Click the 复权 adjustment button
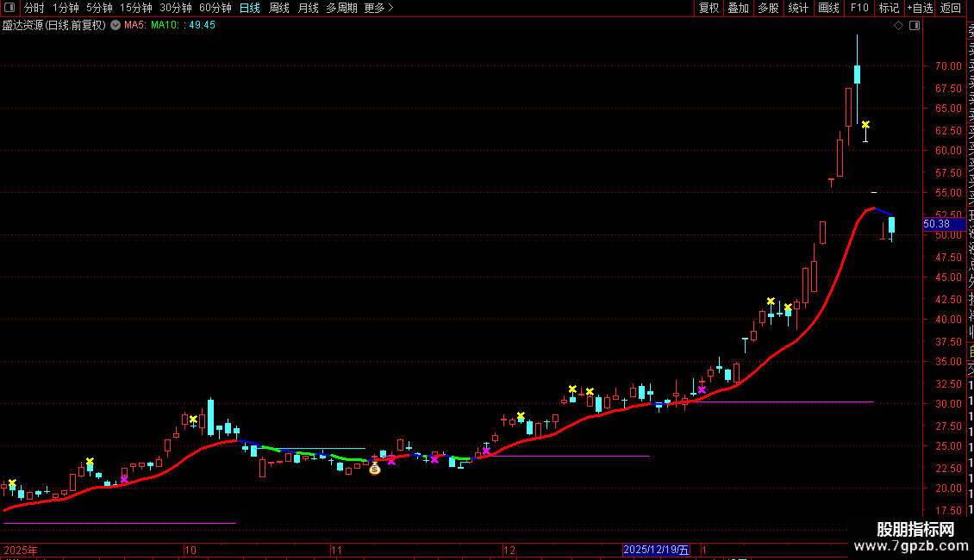This screenshot has height=560, width=974. [x=709, y=8]
